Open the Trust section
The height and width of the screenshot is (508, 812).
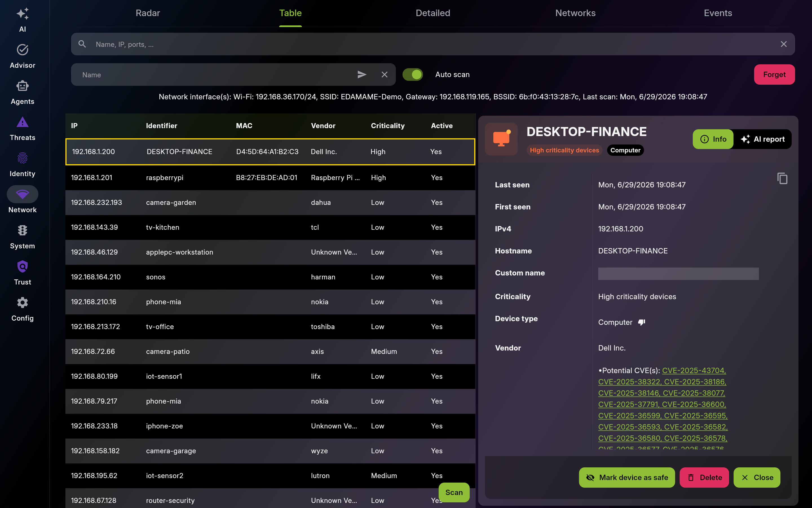[x=23, y=273]
